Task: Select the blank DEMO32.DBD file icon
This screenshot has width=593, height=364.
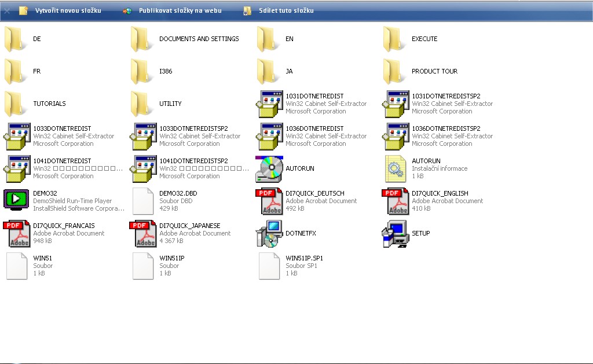Action: tap(143, 201)
